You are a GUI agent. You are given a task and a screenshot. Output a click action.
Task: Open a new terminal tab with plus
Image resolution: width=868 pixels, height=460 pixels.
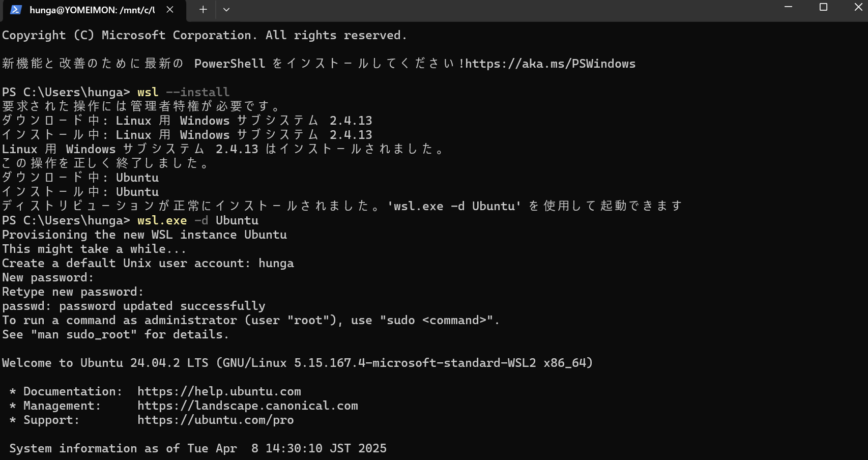(202, 10)
